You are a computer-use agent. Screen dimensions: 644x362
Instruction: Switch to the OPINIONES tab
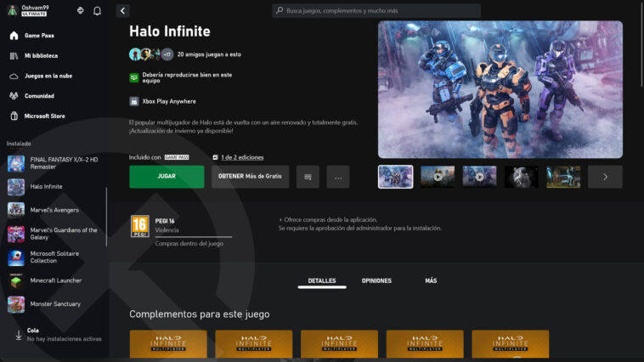pos(376,281)
